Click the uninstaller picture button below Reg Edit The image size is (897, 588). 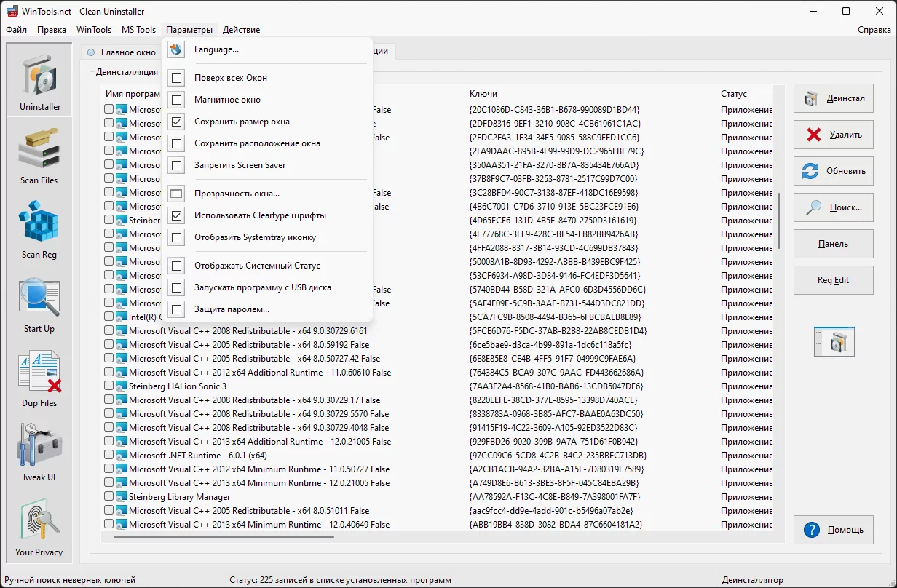pyautogui.click(x=834, y=341)
